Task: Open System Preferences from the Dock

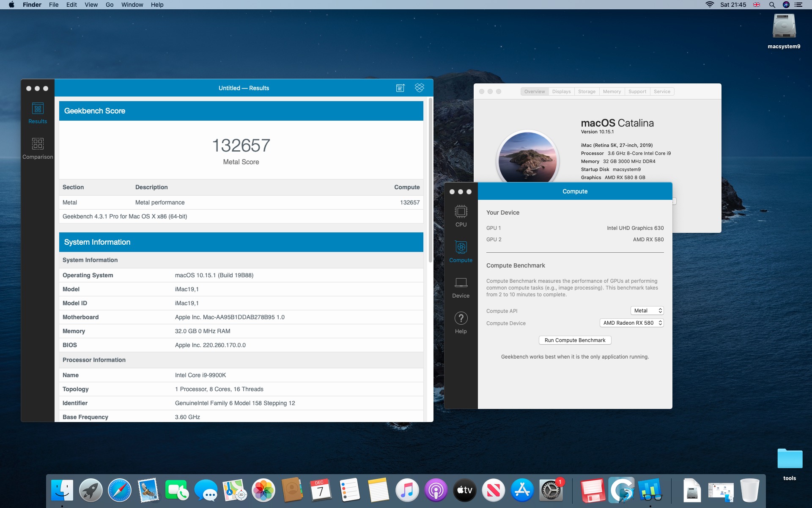Action: (551, 490)
